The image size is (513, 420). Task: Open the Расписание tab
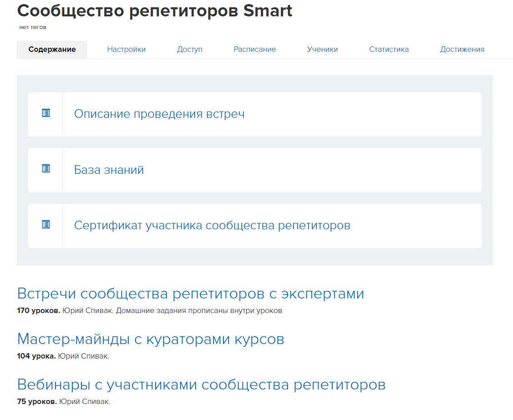coord(254,50)
